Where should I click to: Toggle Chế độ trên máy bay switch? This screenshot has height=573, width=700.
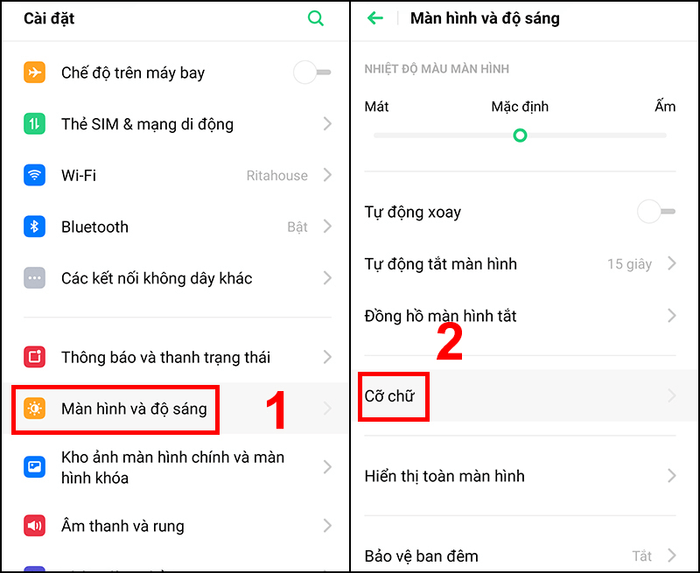[x=312, y=72]
